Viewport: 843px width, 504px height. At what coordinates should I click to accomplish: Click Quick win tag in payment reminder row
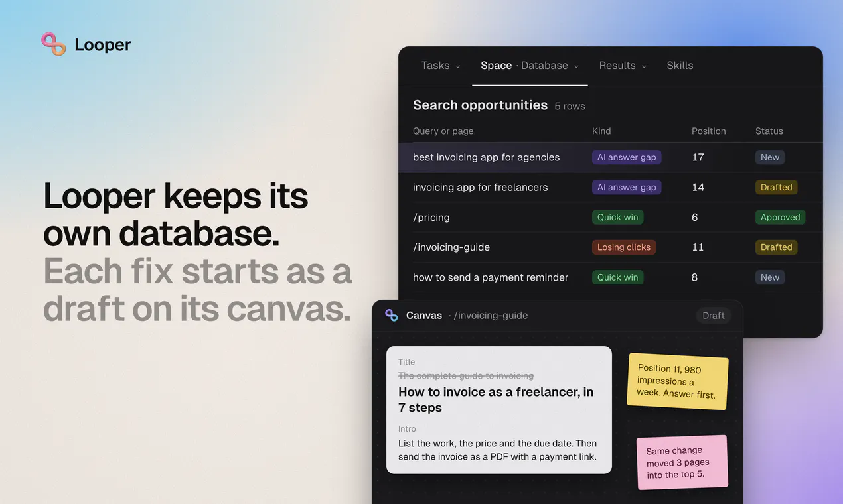click(617, 277)
